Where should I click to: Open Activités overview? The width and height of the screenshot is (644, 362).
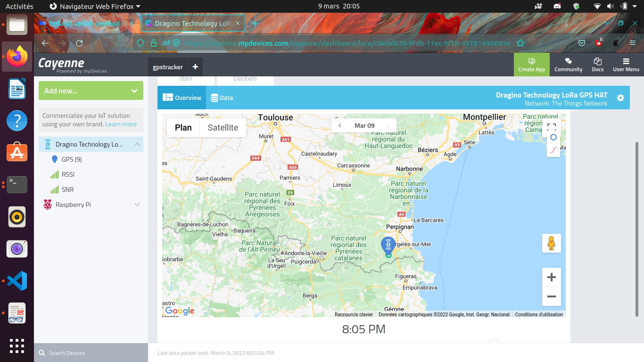19,6
